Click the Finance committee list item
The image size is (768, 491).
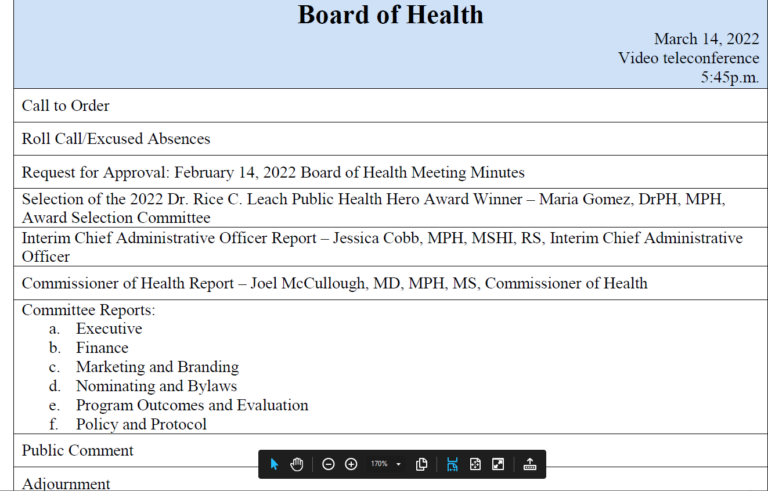[102, 348]
